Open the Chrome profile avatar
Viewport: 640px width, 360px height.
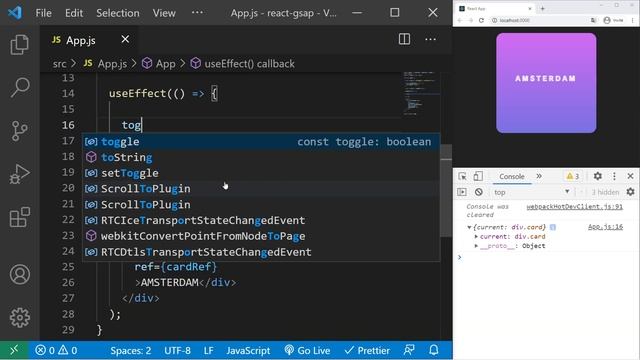pyautogui.click(x=607, y=20)
